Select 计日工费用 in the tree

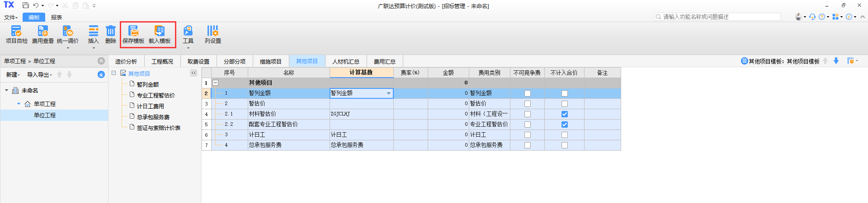click(x=150, y=106)
